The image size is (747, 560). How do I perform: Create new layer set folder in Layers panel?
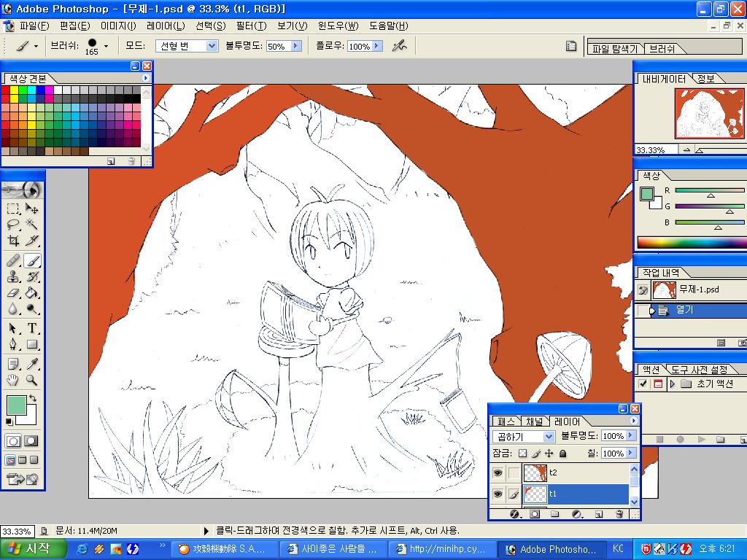pos(555,514)
